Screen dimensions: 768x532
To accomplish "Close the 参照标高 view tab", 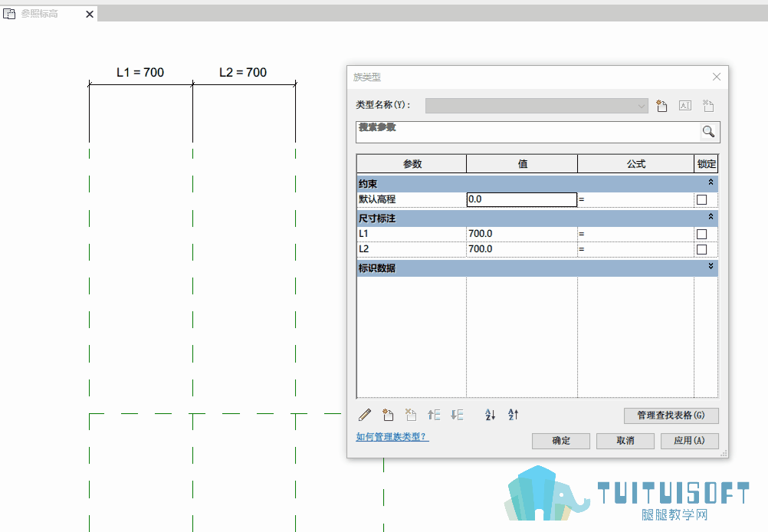I will coord(90,15).
